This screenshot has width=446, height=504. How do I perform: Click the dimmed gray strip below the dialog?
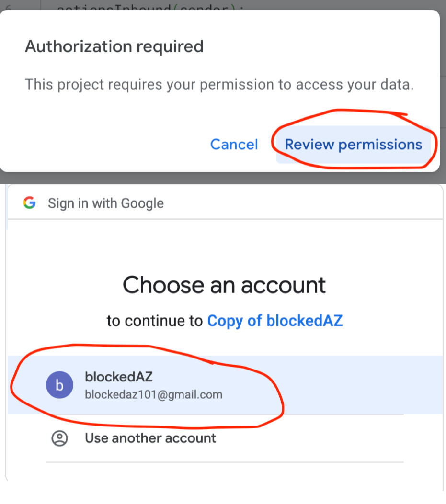223,177
